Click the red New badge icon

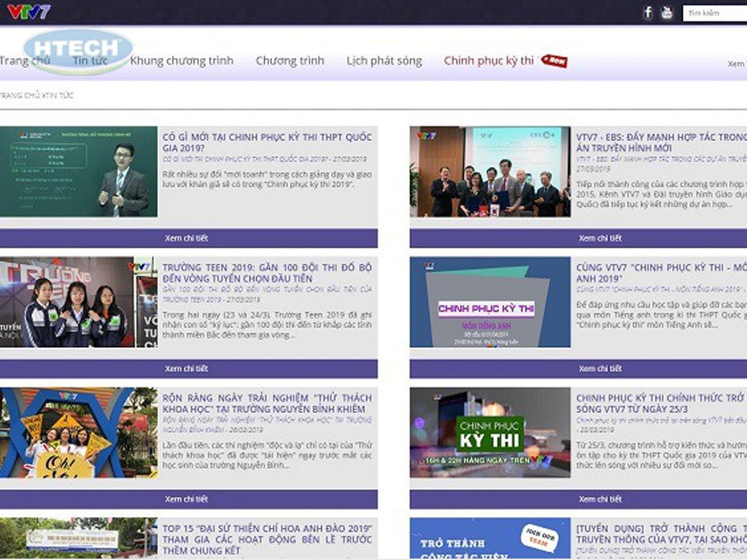pyautogui.click(x=554, y=61)
